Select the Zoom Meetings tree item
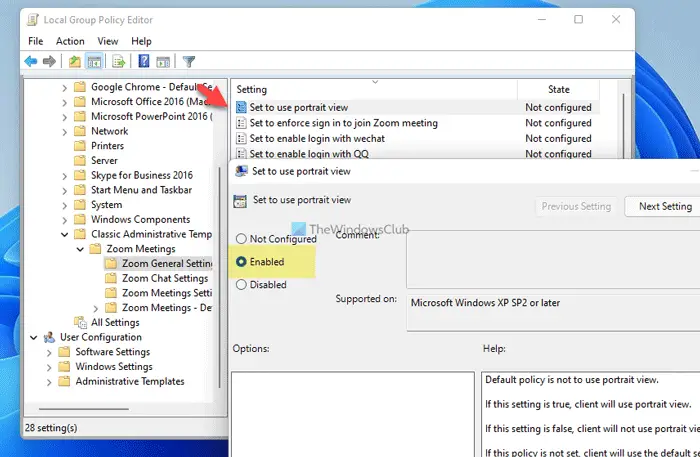The width and height of the screenshot is (700, 457). (141, 249)
